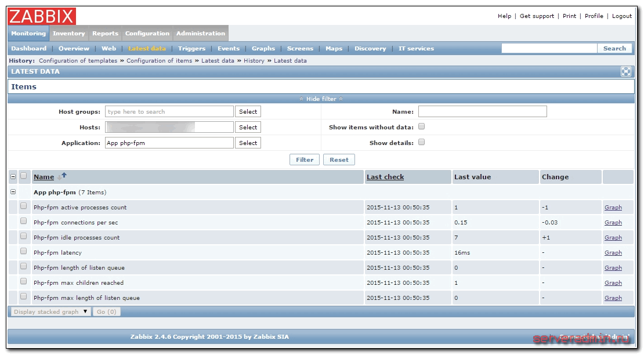Viewport: 644px width, 355px height.
Task: Click the Go (0) button
Action: click(x=106, y=312)
